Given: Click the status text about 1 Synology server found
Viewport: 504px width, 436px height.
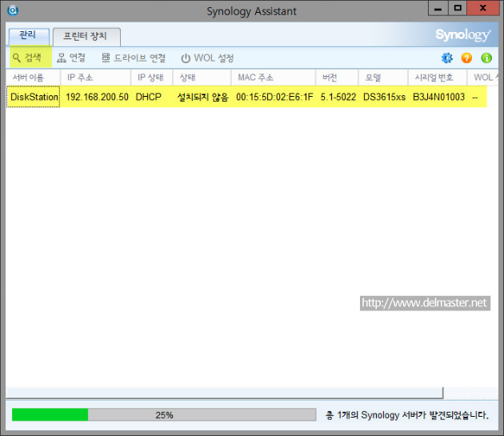Looking at the screenshot, I should point(407,415).
